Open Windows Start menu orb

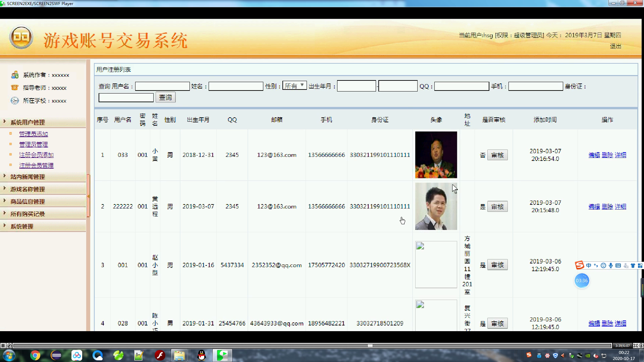pos(9,355)
